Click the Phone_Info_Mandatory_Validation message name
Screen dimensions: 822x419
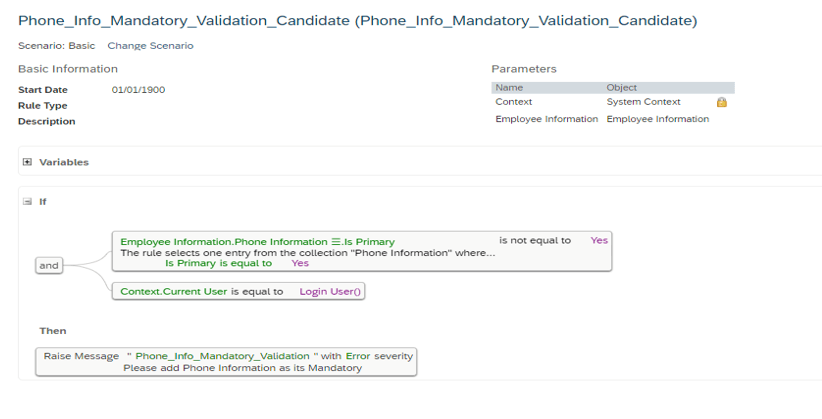tap(222, 356)
